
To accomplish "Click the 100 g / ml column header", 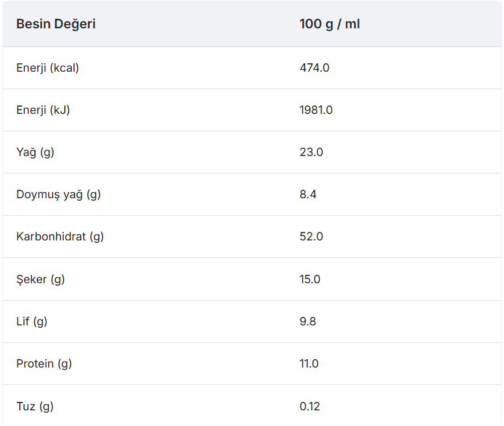I will click(x=329, y=24).
